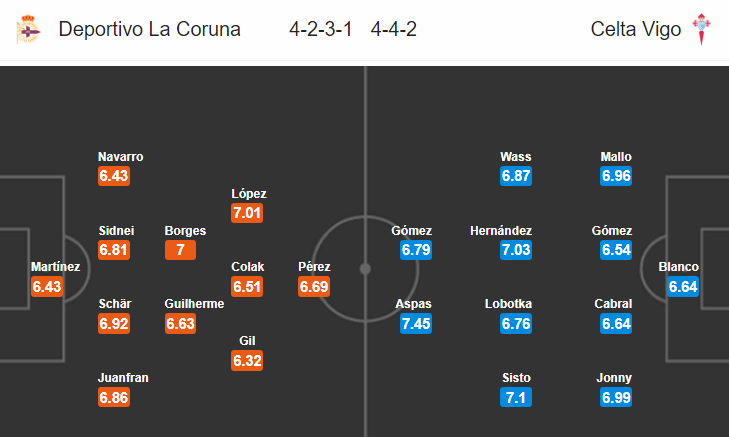Viewport: 729px width, 437px height.
Task: Select Aspas's 7.45 rating badge
Action: coord(416,324)
